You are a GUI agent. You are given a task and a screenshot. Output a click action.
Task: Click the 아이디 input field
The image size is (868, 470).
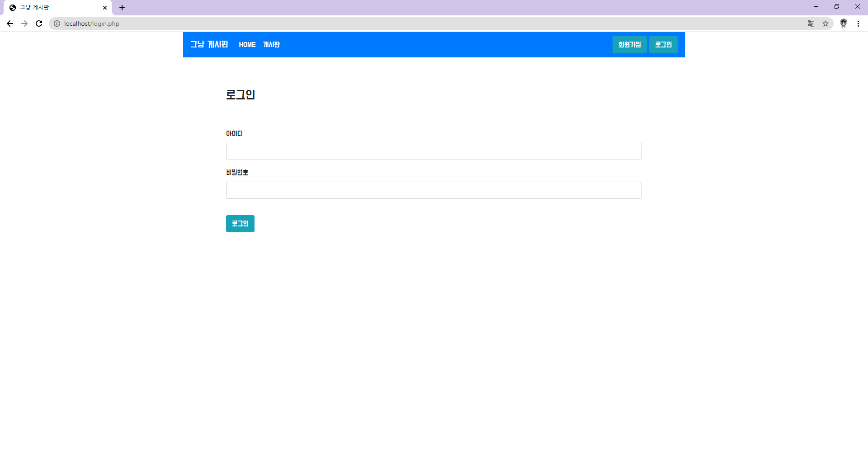pyautogui.click(x=434, y=151)
